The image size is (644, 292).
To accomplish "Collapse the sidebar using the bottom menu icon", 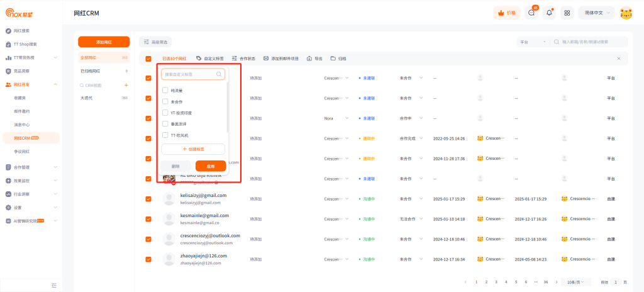I will [54, 285].
